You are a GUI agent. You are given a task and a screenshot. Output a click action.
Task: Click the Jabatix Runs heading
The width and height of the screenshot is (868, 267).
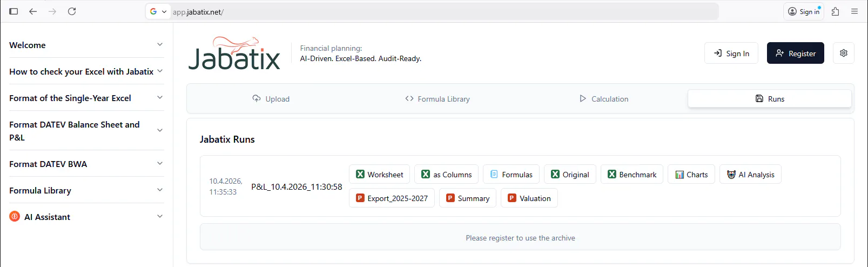point(227,139)
